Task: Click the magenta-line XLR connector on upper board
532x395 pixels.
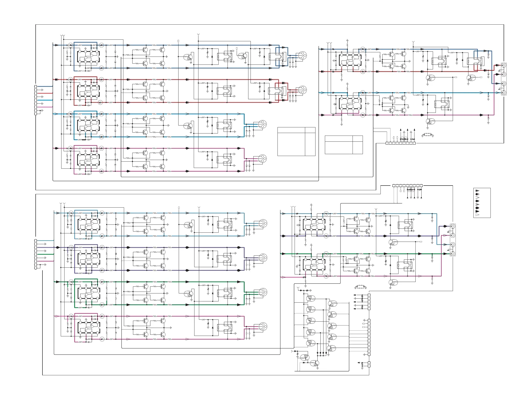Action: pos(262,159)
